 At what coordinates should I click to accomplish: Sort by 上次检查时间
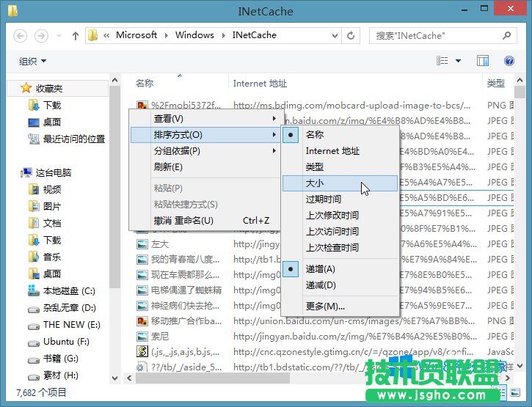tap(340, 248)
